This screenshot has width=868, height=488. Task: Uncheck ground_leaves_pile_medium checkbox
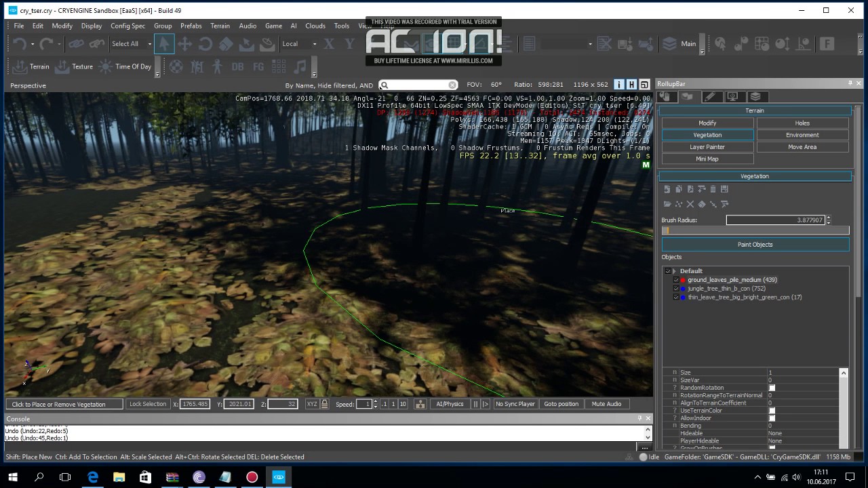click(675, 280)
